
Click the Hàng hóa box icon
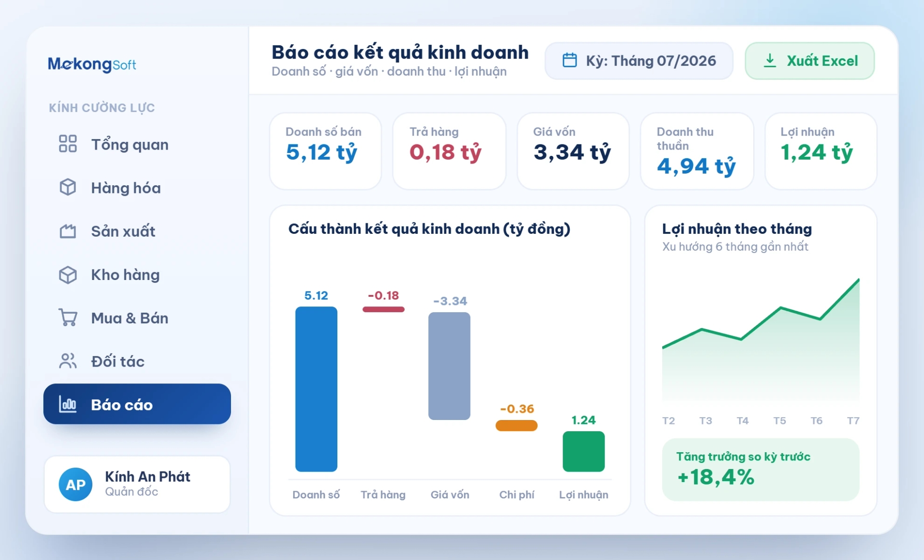pyautogui.click(x=68, y=187)
